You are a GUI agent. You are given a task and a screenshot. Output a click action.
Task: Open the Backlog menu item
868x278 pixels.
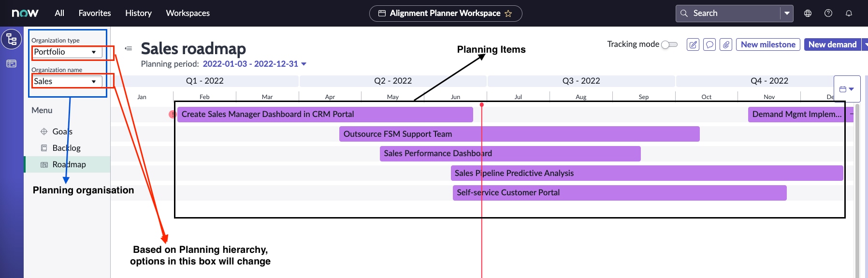[66, 148]
